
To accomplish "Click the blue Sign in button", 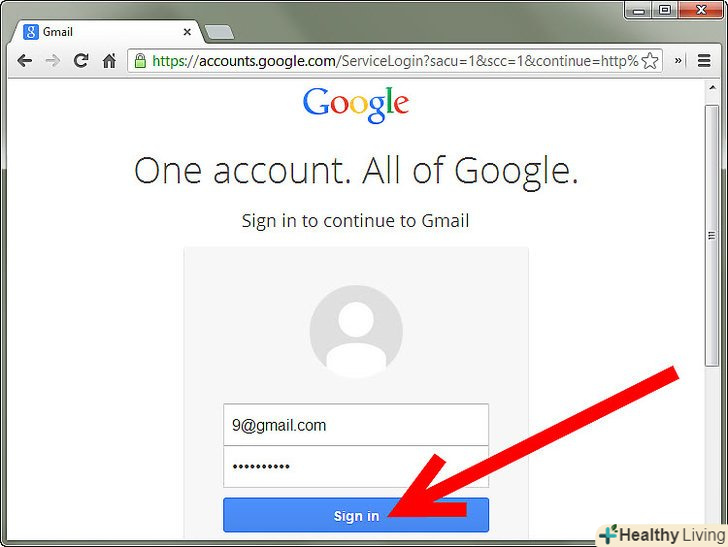I will (x=356, y=515).
